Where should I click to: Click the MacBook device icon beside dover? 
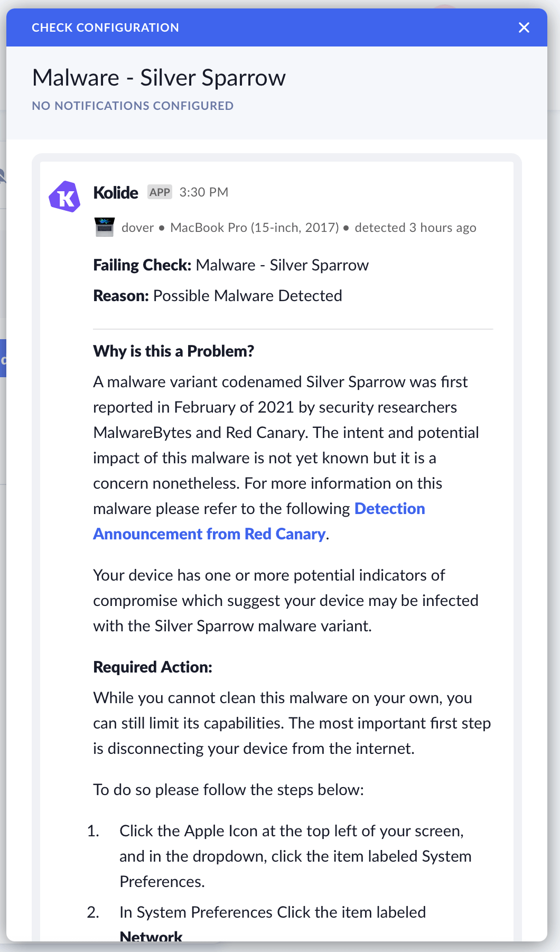(x=105, y=227)
